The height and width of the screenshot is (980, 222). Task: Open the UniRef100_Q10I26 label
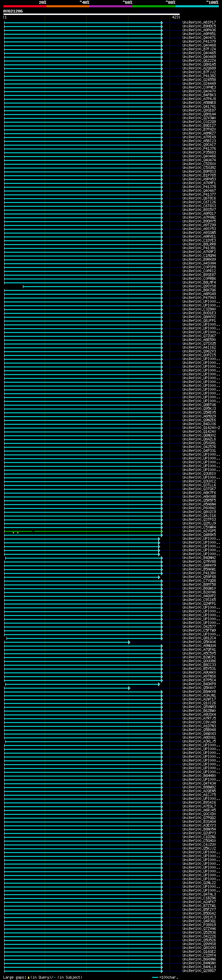pos(199,703)
